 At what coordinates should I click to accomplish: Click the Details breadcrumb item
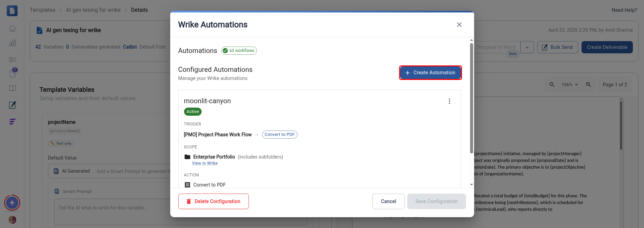(139, 10)
